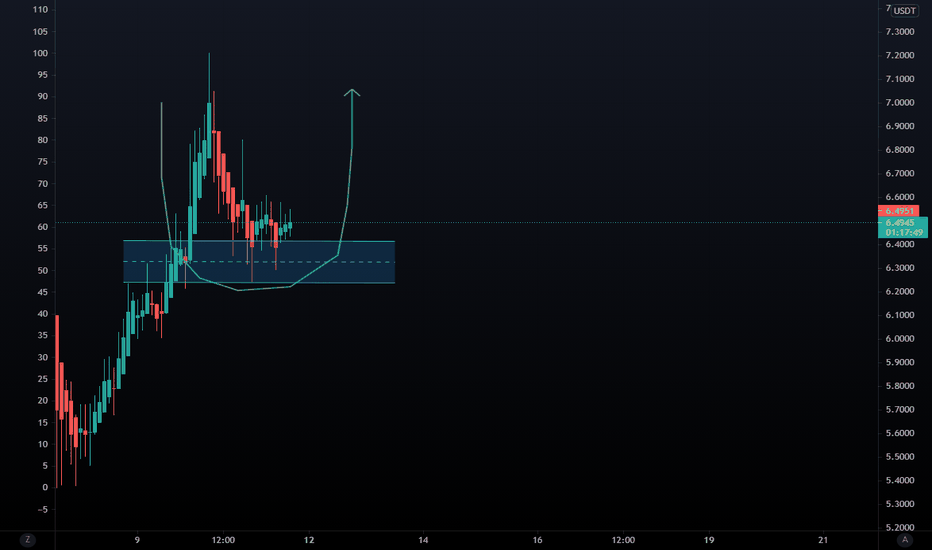
Task: Click the 100 value on left scale
Action: [x=40, y=53]
